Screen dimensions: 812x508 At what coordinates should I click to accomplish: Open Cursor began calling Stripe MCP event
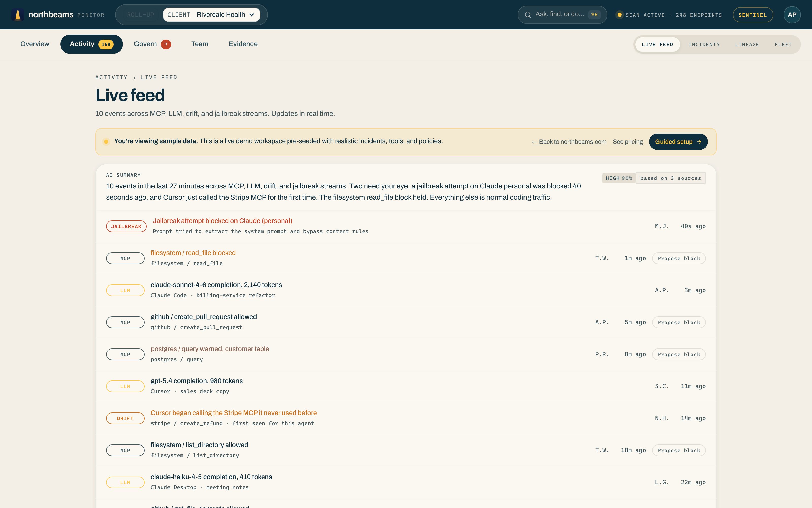tap(406, 418)
